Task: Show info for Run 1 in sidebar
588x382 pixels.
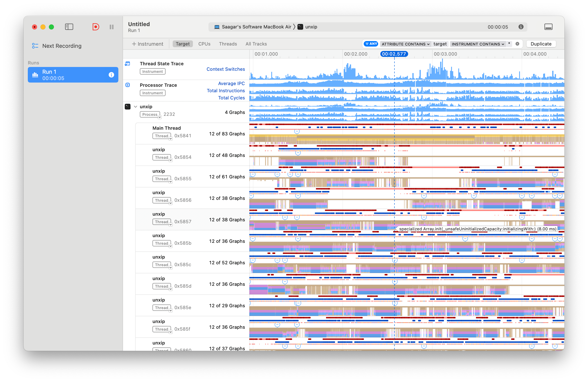Action: pos(111,75)
